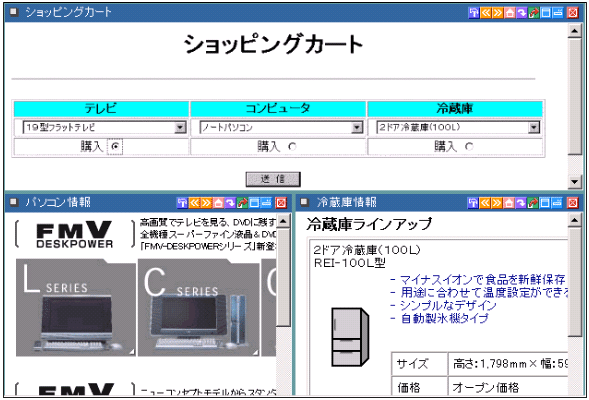The image size is (589, 400).
Task: Click the blue T-shaped icon in ショッピングカート title bar
Action: 474,13
